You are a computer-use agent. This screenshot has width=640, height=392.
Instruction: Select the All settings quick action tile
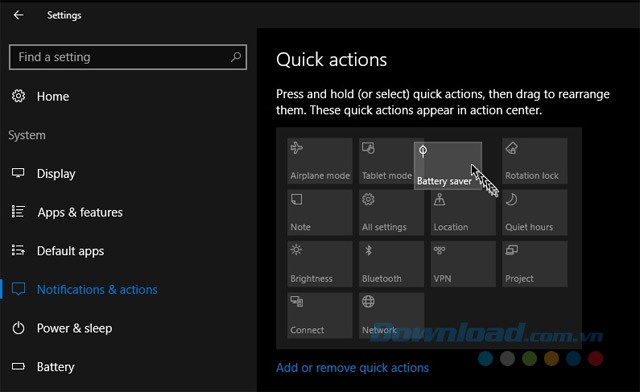tap(391, 212)
